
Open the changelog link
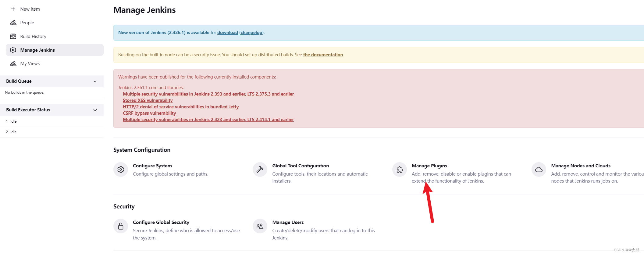251,33
